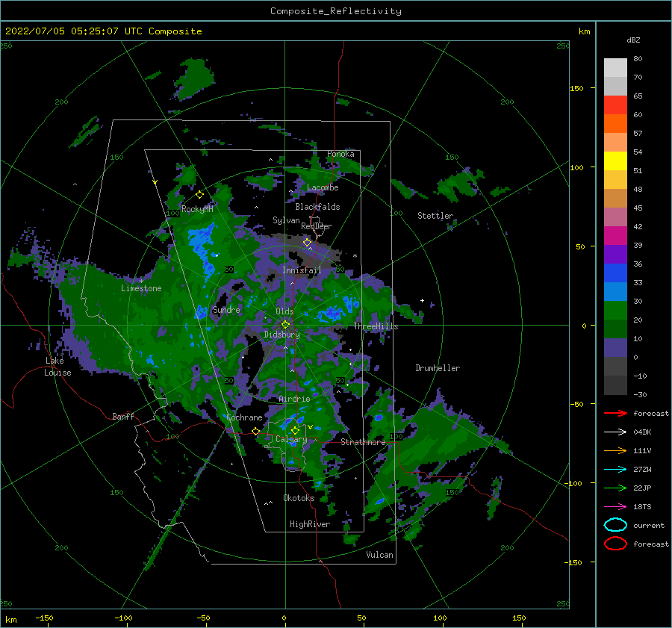Pick the bright green 30-20 dBZ swatch
The width and height of the screenshot is (672, 628).
click(615, 311)
